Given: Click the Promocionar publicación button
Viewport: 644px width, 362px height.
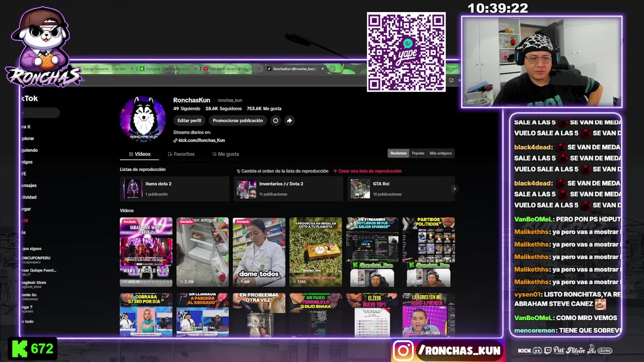Looking at the screenshot, I should pos(238,121).
